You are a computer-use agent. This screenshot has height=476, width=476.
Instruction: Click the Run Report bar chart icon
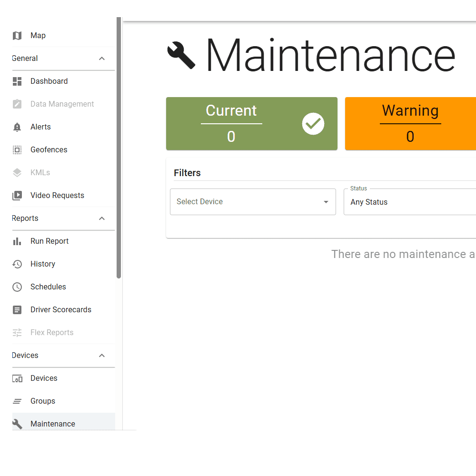pos(17,241)
